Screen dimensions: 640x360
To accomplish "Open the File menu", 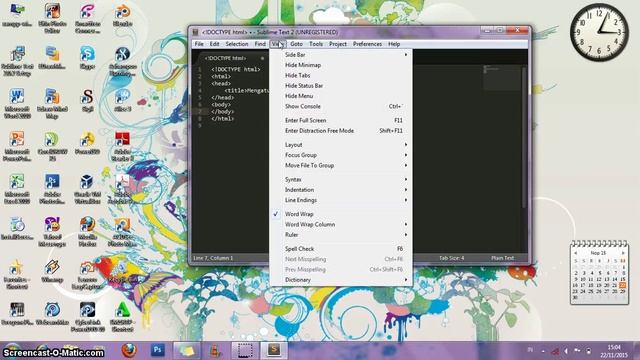I will click(x=199, y=44).
